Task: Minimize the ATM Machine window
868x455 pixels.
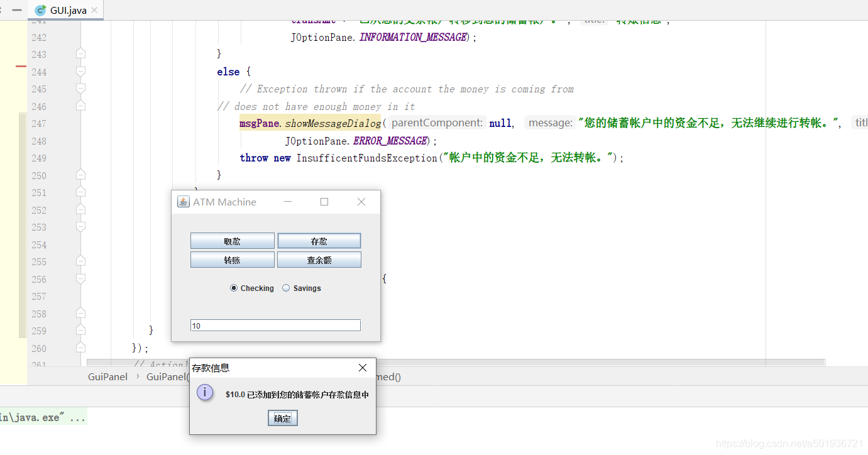Action: click(x=288, y=202)
